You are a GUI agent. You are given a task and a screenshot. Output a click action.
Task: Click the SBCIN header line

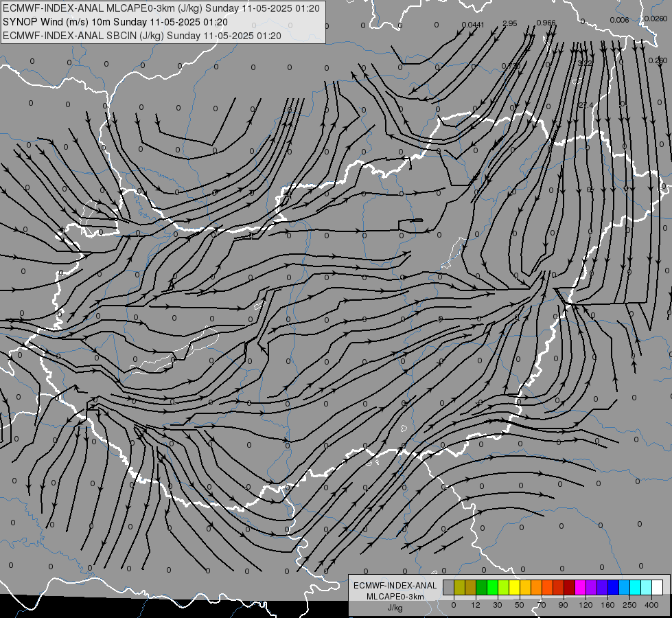tap(142, 36)
